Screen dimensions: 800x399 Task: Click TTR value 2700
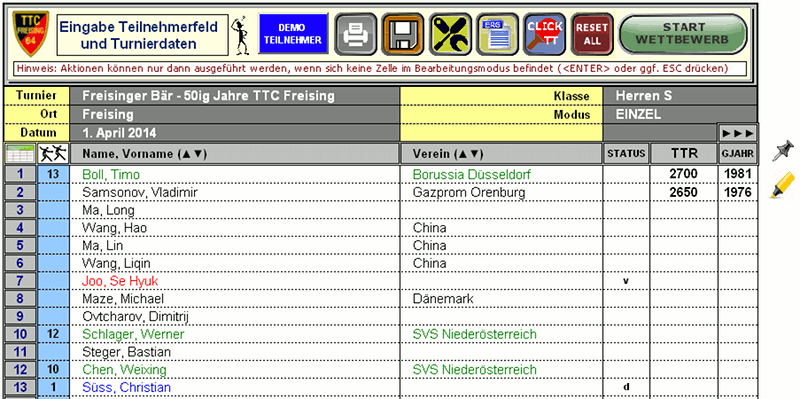click(x=684, y=174)
